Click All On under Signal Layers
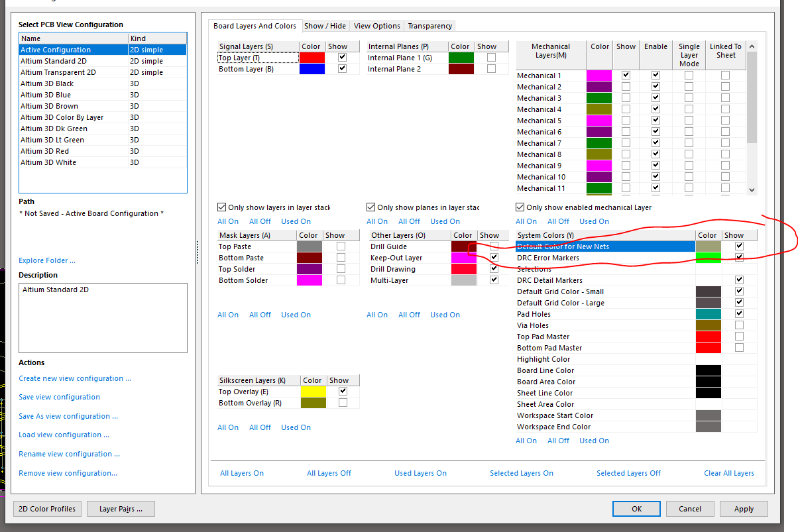This screenshot has width=798, height=532. [x=228, y=221]
